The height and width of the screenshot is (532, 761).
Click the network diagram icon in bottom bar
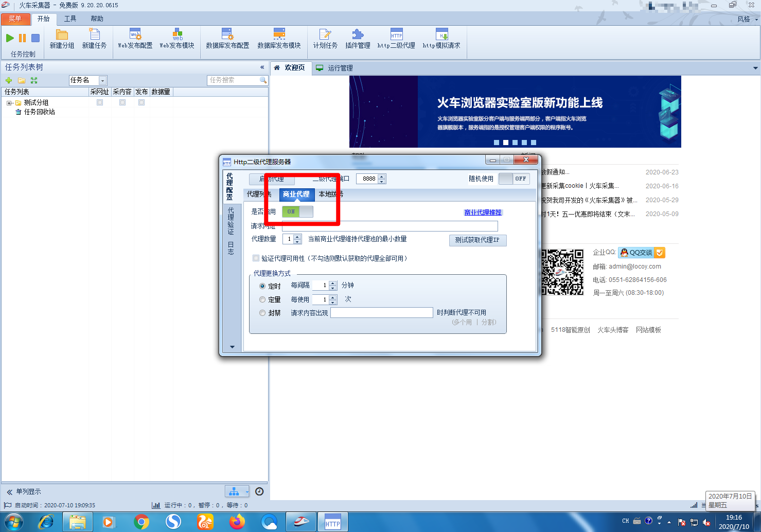click(x=234, y=491)
